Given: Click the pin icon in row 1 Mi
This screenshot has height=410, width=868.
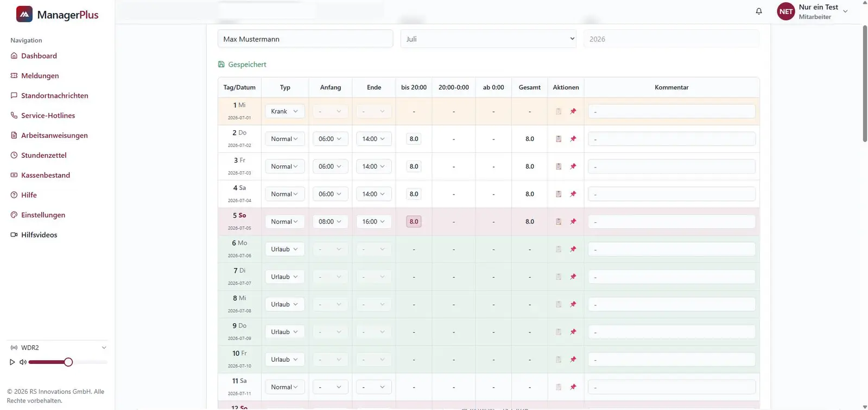Looking at the screenshot, I should point(573,111).
